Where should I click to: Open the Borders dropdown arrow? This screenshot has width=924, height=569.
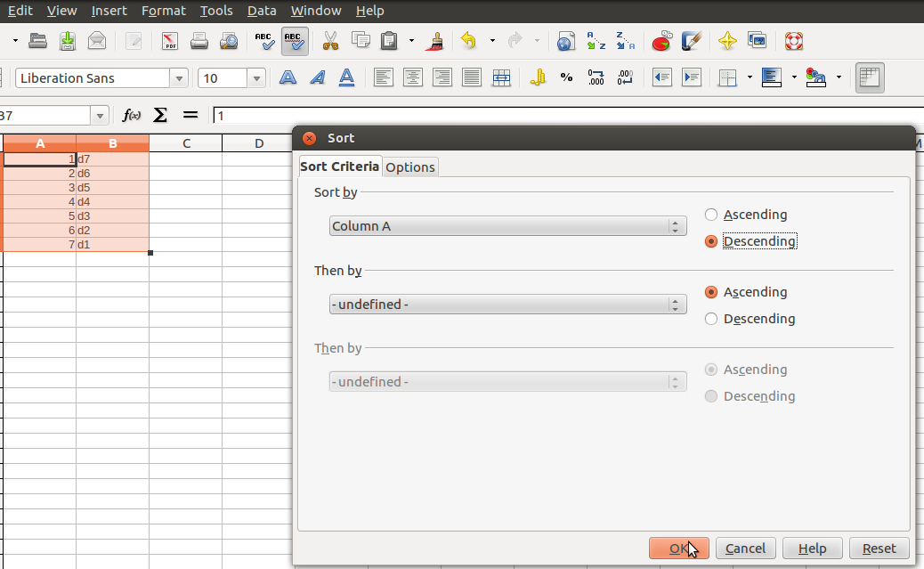750,77
